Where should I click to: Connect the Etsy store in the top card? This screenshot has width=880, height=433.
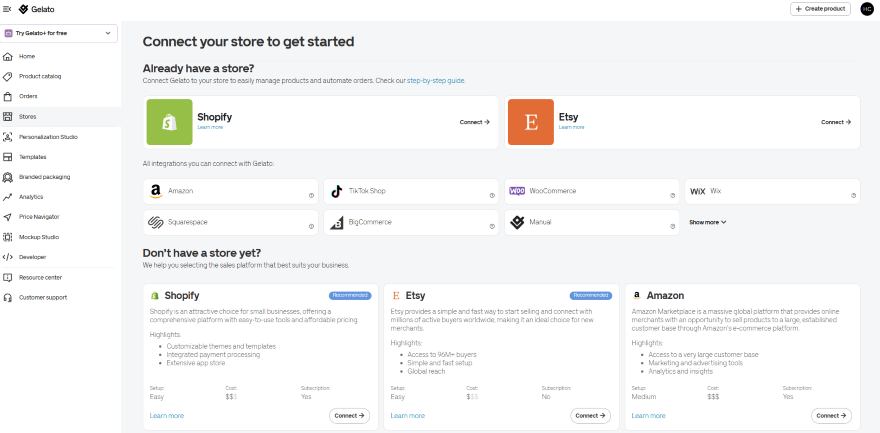pyautogui.click(x=836, y=122)
